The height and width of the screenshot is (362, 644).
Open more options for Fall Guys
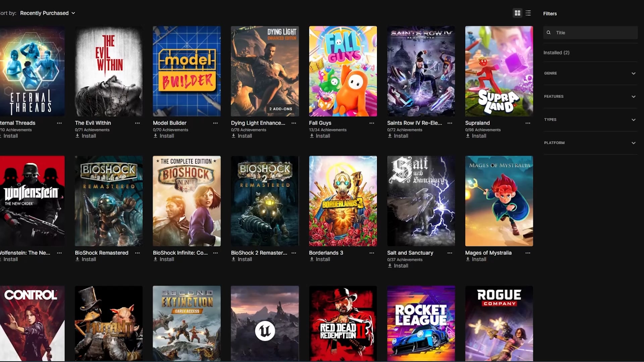372,123
